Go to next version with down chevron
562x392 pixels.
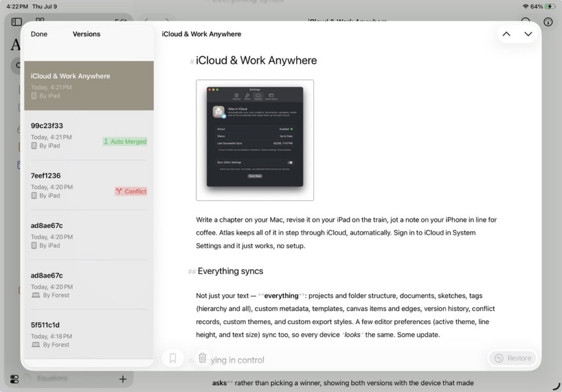(x=528, y=34)
